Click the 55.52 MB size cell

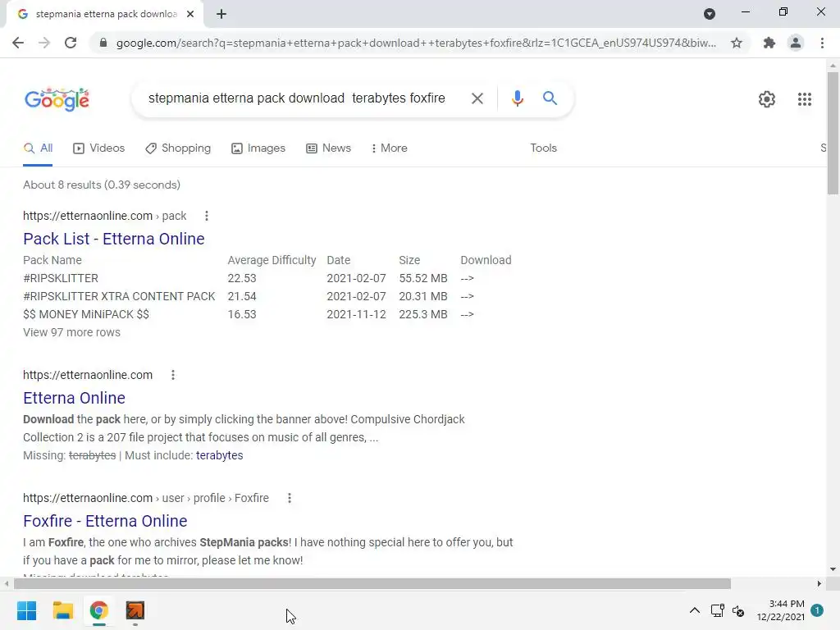point(422,279)
